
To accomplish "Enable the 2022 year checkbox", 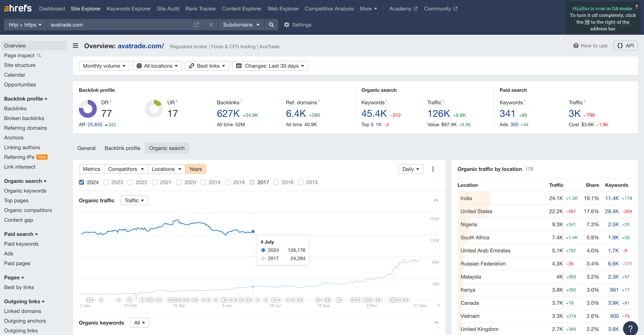I will point(130,182).
